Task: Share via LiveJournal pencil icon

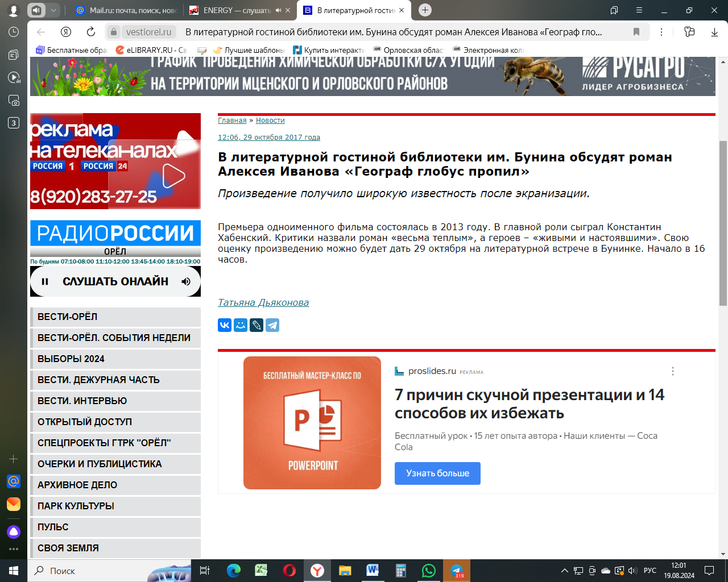Action: coord(257,325)
